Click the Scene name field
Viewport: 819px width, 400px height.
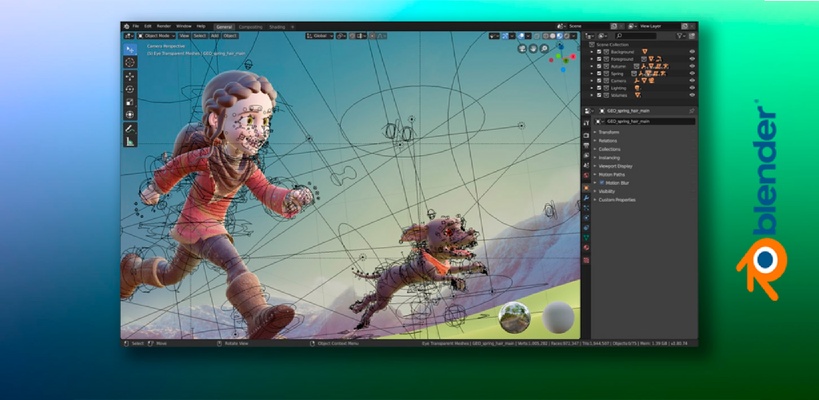(588, 26)
